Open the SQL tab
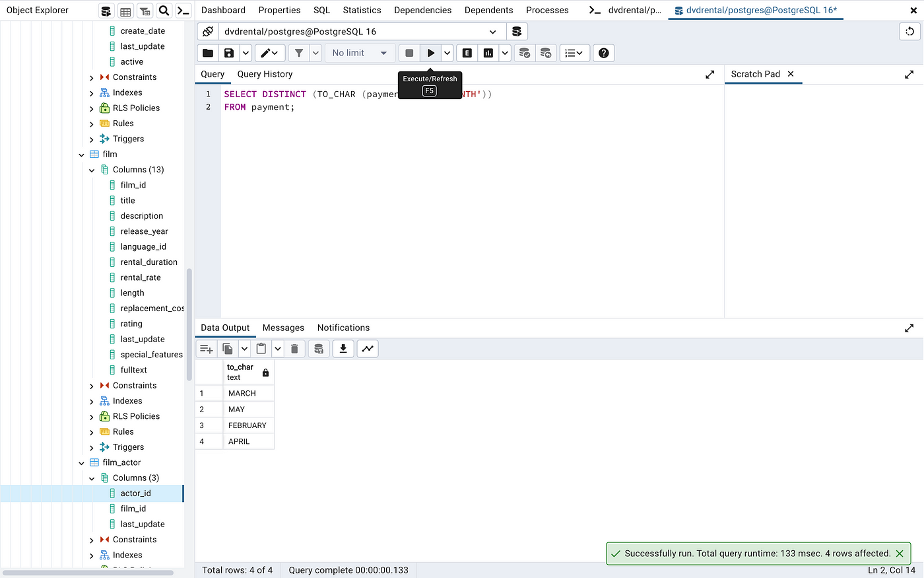 321,10
